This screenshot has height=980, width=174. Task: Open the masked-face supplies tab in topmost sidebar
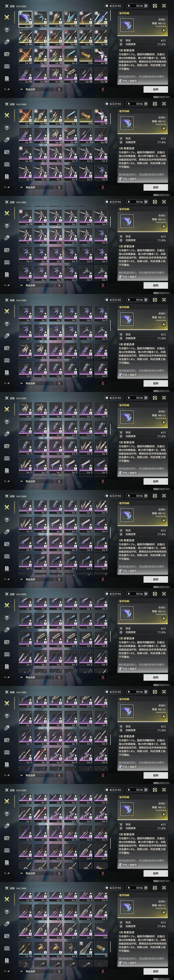[7, 54]
